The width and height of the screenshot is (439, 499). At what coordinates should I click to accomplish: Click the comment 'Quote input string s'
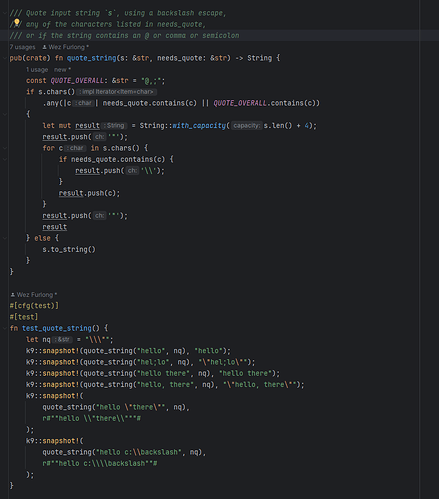pyautogui.click(x=118, y=13)
